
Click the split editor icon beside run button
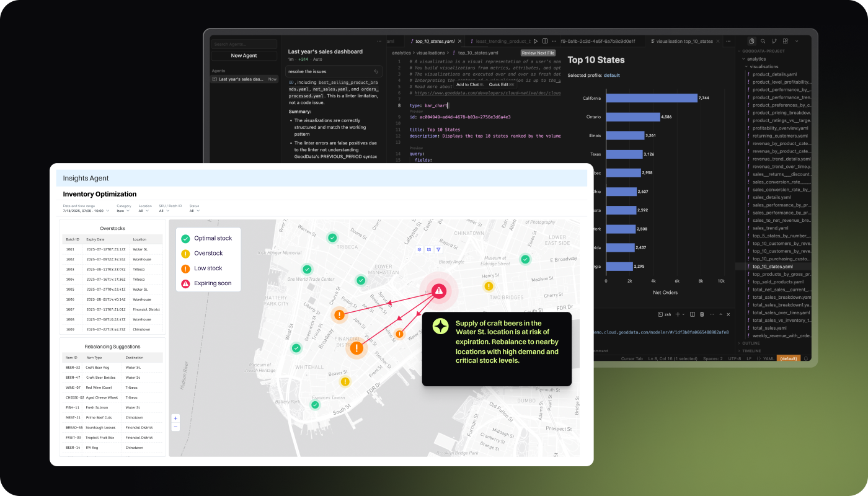tap(544, 41)
